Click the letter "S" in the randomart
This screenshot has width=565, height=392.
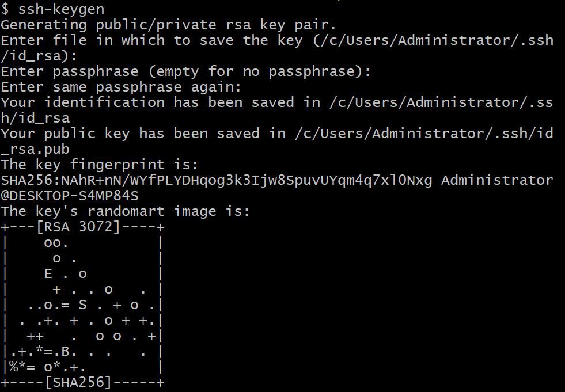tap(83, 305)
